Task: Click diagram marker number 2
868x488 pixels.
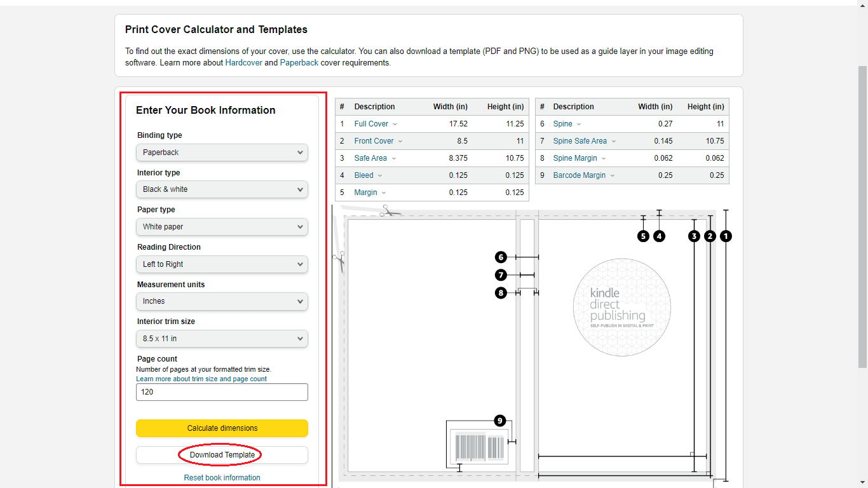Action: pyautogui.click(x=710, y=236)
